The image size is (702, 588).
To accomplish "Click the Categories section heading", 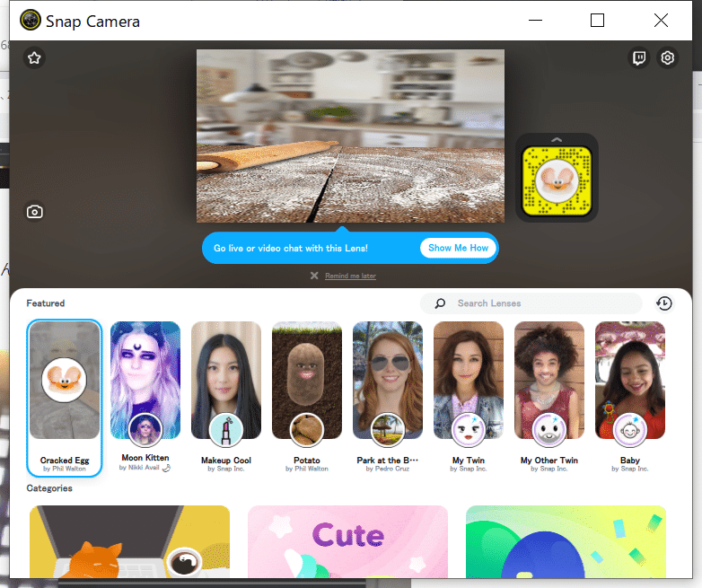I will pyautogui.click(x=49, y=488).
